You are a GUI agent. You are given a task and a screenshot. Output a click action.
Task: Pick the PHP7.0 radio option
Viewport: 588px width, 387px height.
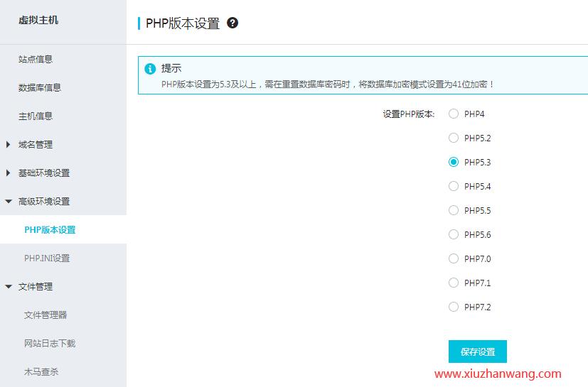454,258
